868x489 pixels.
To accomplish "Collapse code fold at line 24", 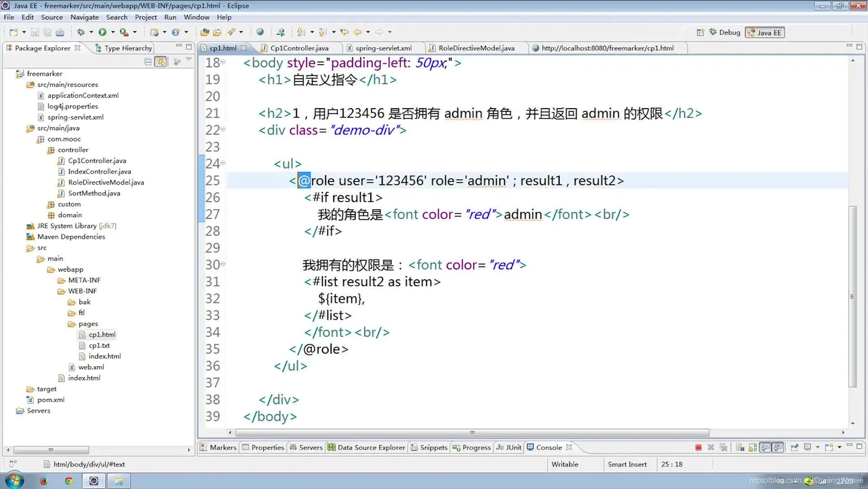I will [x=223, y=163].
